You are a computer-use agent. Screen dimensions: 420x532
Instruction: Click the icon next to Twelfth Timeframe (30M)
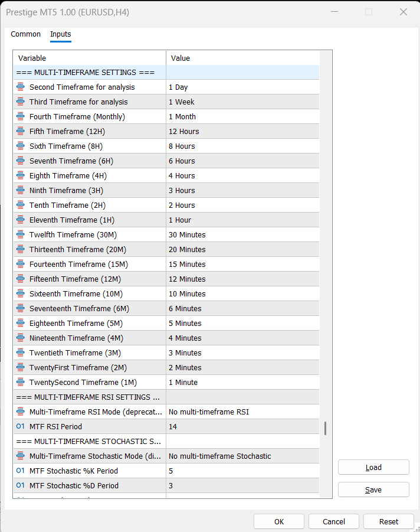pos(20,234)
